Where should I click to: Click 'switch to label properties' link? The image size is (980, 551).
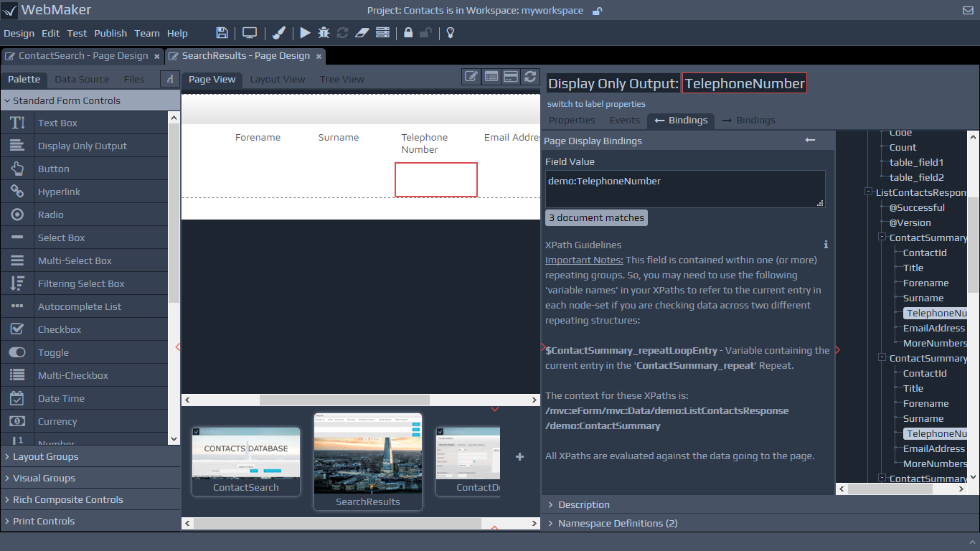pos(596,104)
